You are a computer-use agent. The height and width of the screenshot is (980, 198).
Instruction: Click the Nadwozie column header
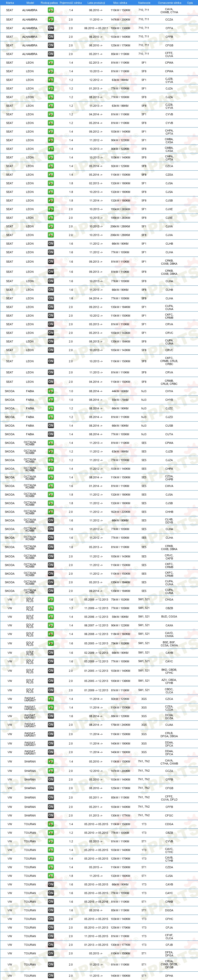coord(144,3)
